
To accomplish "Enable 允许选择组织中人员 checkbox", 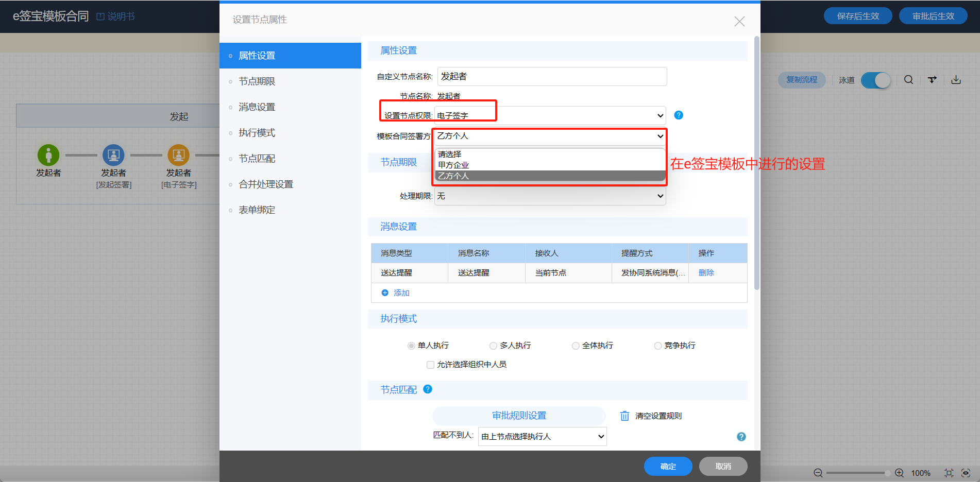I will point(430,365).
